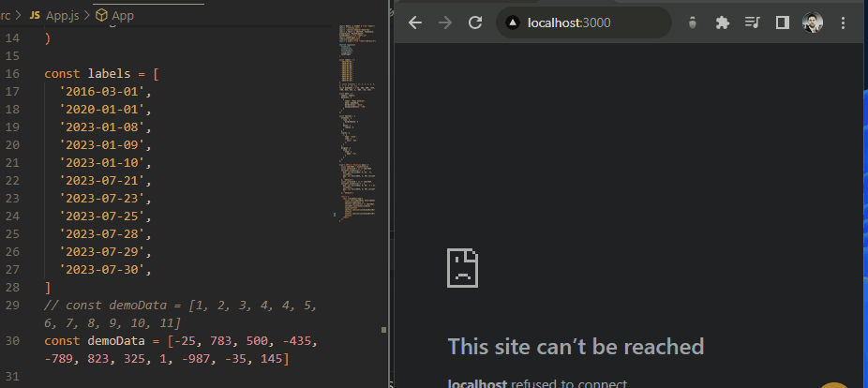The height and width of the screenshot is (388, 868).
Task: Focus the localhost:3000 address bar
Action: coord(584,22)
